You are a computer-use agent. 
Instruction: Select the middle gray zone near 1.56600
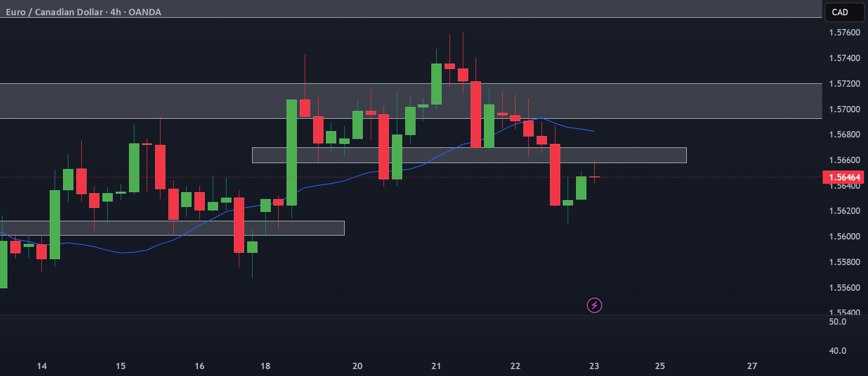469,155
